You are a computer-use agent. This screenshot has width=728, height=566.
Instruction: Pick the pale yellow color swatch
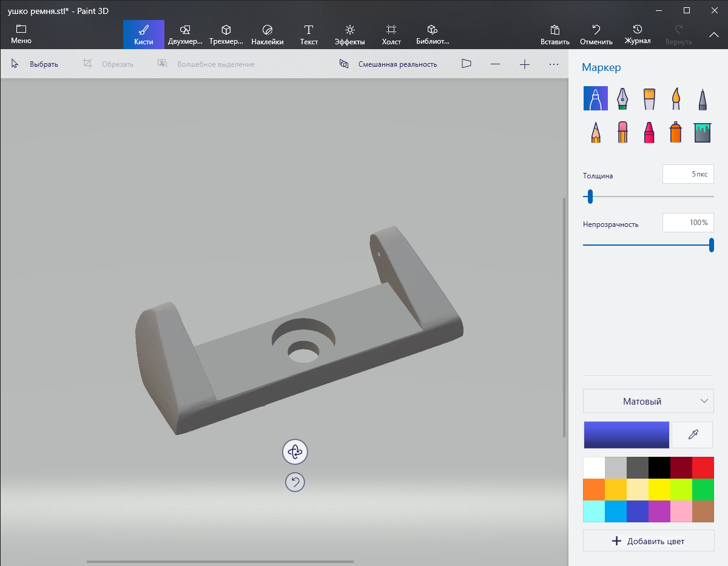(x=638, y=490)
